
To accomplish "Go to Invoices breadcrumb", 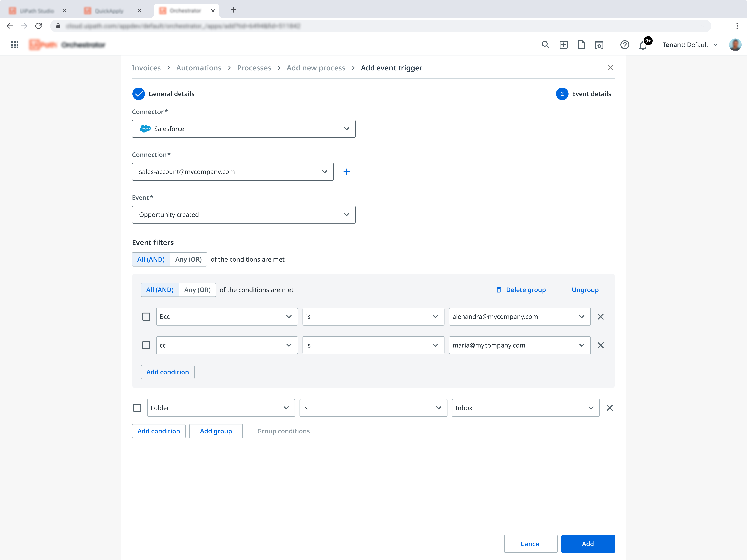I will 146,68.
